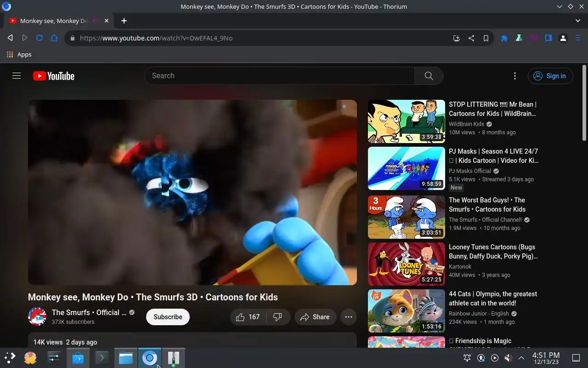
Task: Open the YouTube hamburger guide menu
Action: pyautogui.click(x=17, y=76)
